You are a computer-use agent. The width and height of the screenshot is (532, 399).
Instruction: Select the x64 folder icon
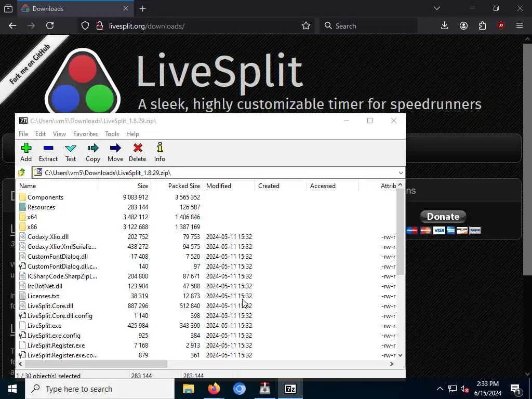[x=22, y=217]
